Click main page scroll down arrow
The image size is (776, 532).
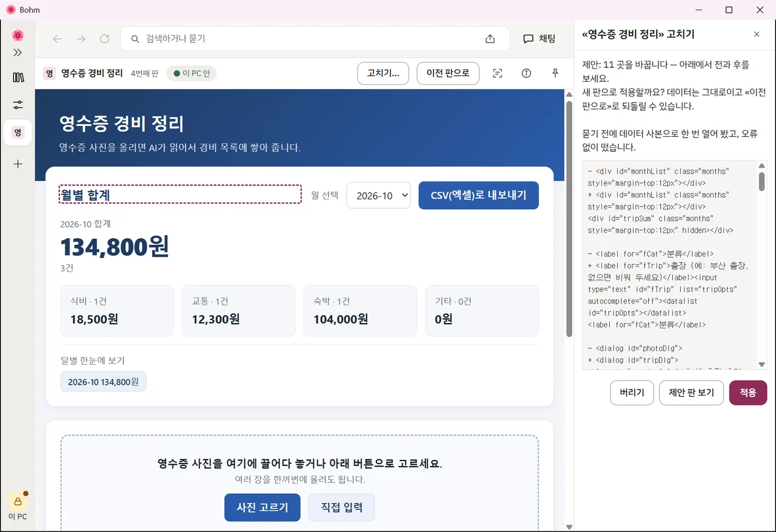(569, 527)
